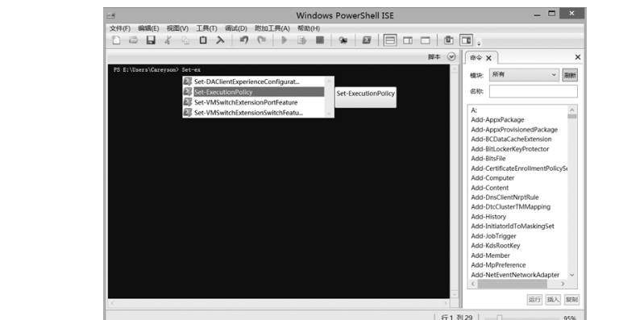Start PowerShell.exe in a separate window icon
The width and height of the screenshot is (644, 320).
[x=367, y=39]
